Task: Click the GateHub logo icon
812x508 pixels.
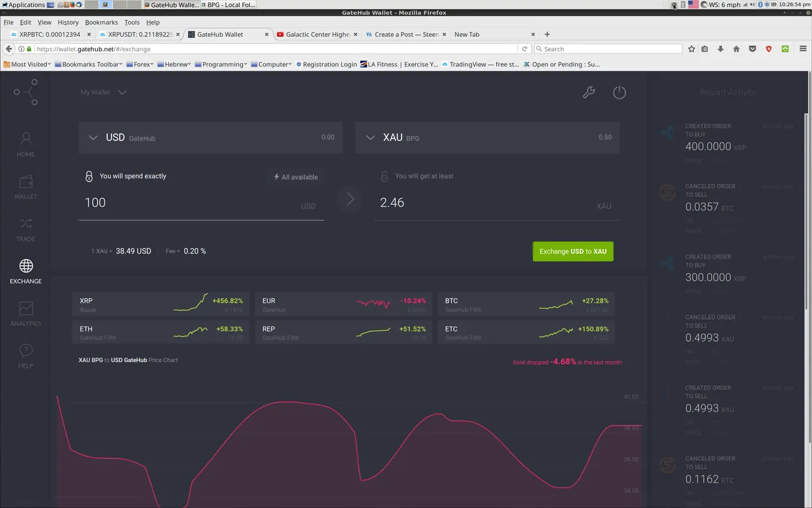Action: pyautogui.click(x=26, y=92)
